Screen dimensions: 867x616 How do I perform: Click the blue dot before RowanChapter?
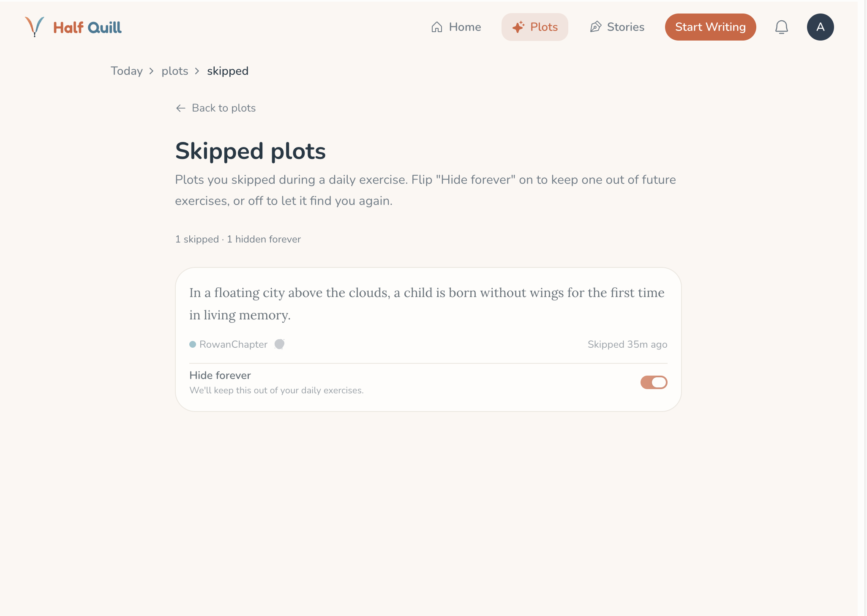click(x=193, y=344)
